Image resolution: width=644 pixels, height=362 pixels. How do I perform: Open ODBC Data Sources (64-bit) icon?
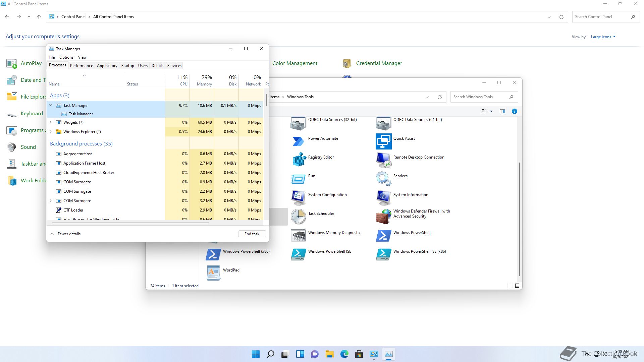(x=383, y=124)
